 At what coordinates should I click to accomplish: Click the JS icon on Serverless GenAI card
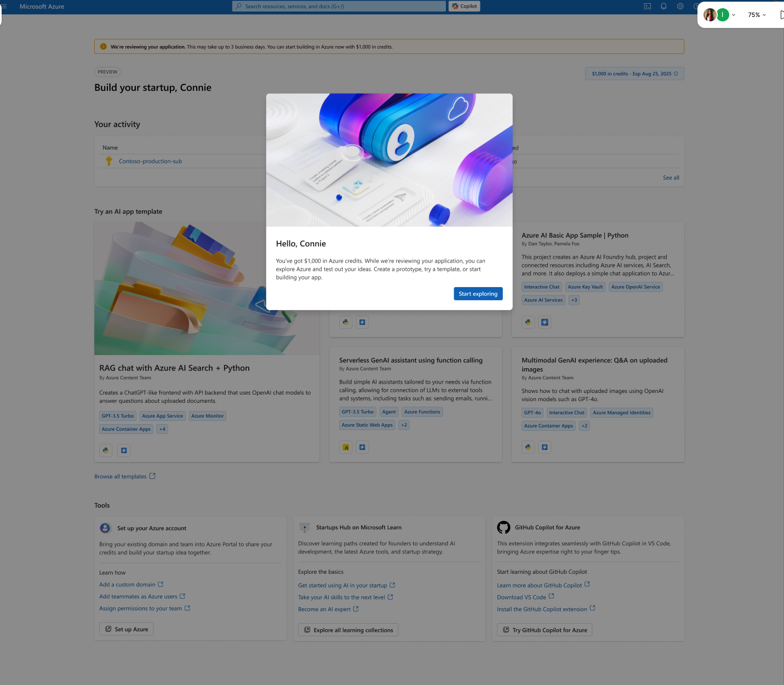pyautogui.click(x=346, y=447)
